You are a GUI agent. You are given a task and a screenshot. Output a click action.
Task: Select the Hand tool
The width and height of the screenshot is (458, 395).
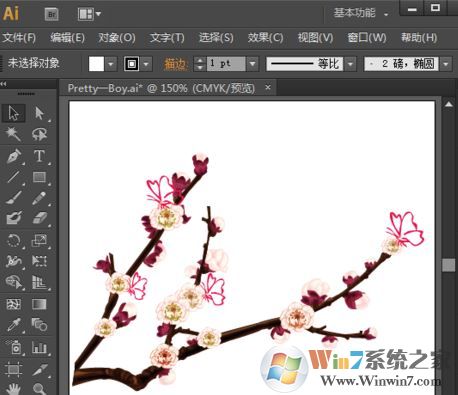(x=13, y=389)
